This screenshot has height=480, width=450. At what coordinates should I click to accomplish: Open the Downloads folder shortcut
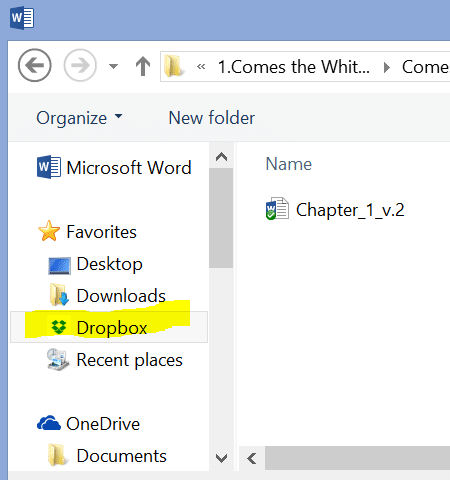(108, 296)
